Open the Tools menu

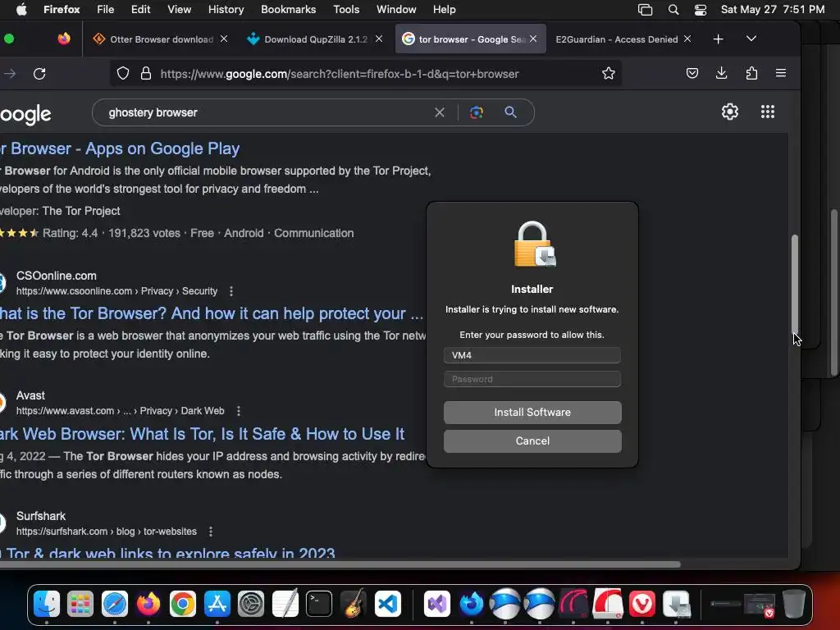pyautogui.click(x=346, y=10)
